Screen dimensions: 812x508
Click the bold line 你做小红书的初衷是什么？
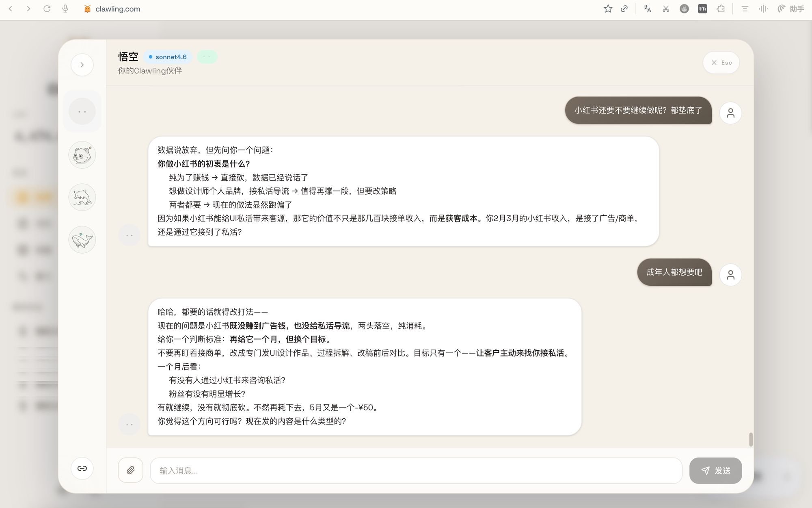point(204,164)
